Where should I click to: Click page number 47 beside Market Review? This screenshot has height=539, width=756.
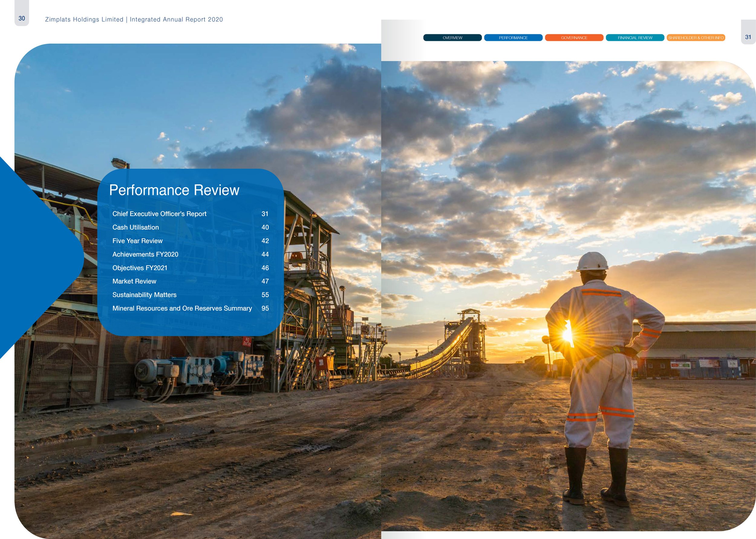pyautogui.click(x=265, y=281)
